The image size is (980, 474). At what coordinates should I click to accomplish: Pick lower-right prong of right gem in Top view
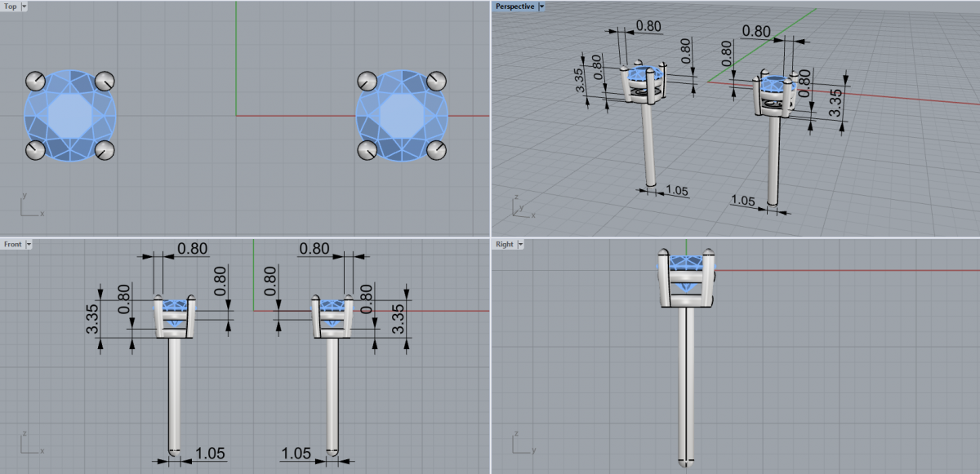pyautogui.click(x=436, y=150)
